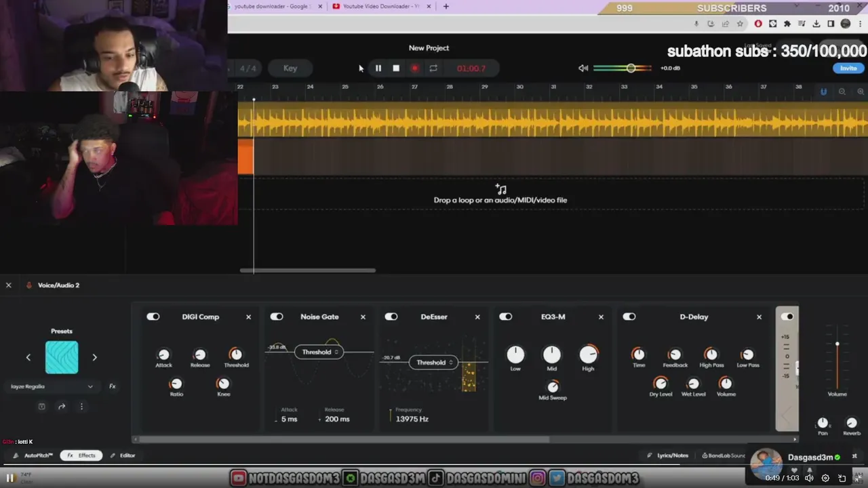The width and height of the screenshot is (868, 488).
Task: Click the timeline zoom in icon
Action: coord(860,91)
